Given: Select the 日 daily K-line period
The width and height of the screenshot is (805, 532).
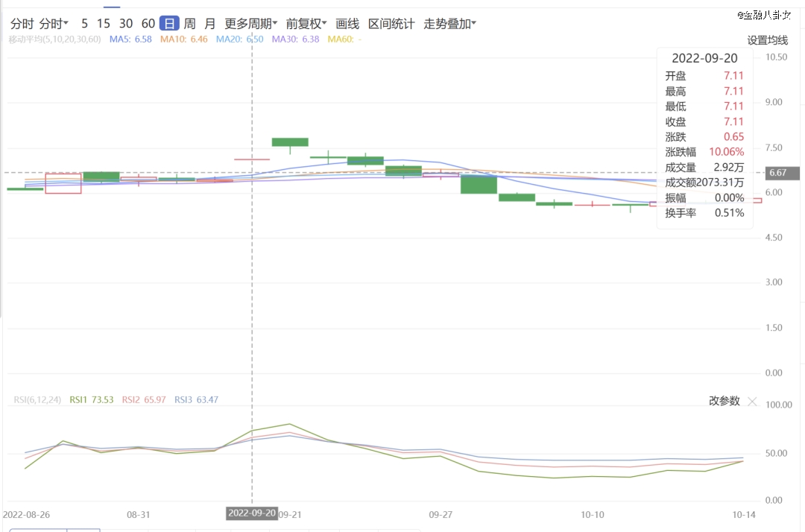Looking at the screenshot, I should pos(170,24).
